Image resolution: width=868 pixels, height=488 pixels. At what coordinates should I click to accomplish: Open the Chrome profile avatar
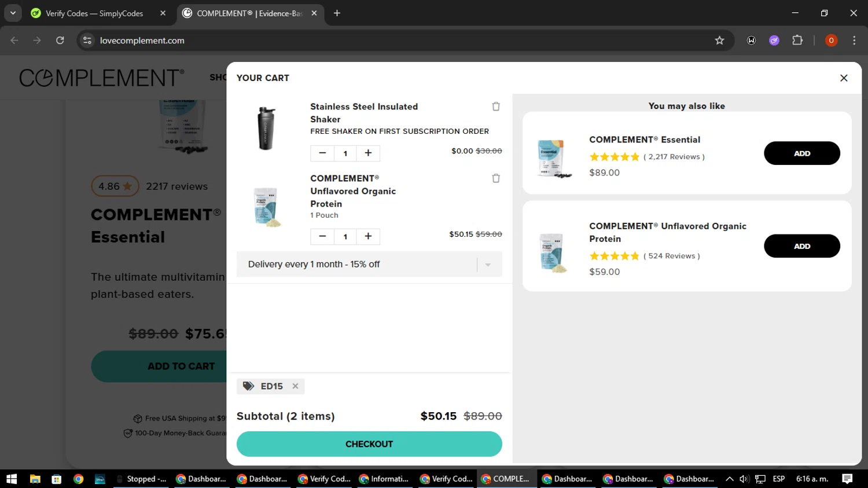pos(831,41)
